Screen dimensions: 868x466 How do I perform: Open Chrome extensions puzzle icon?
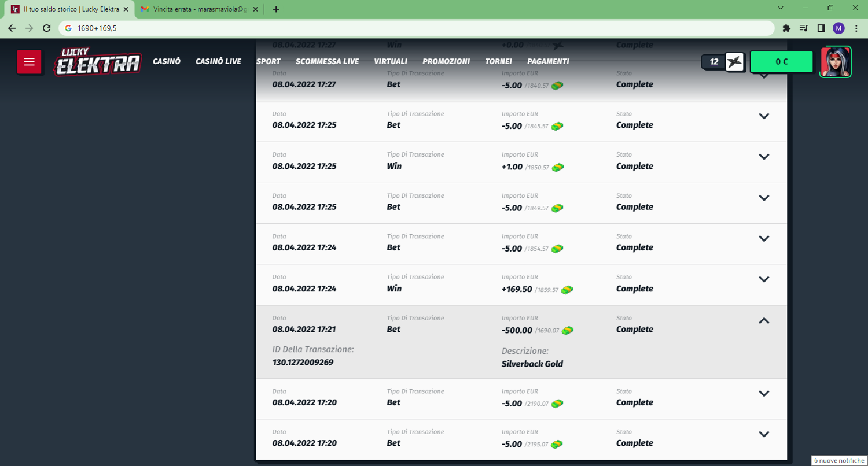(786, 28)
